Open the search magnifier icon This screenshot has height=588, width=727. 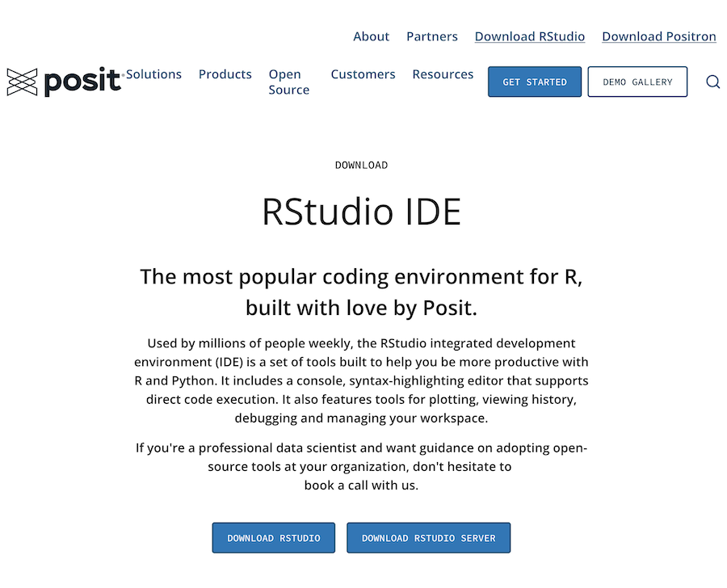[x=712, y=82]
